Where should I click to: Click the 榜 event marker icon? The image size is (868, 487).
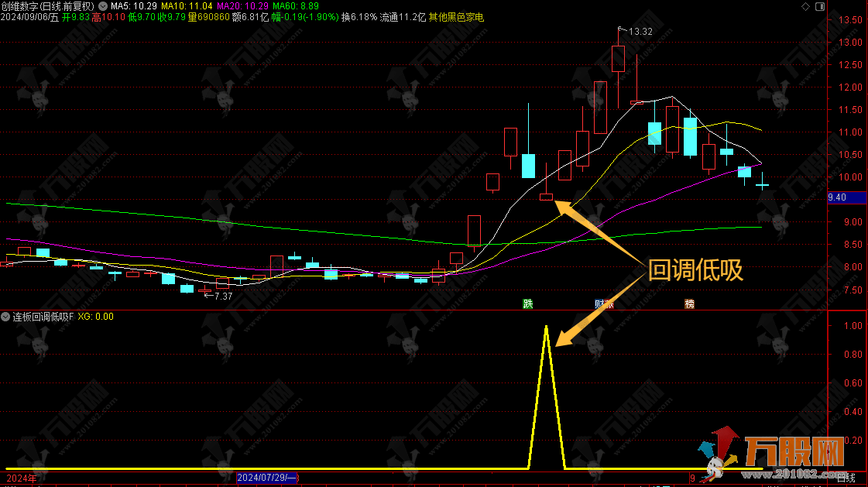tap(689, 304)
